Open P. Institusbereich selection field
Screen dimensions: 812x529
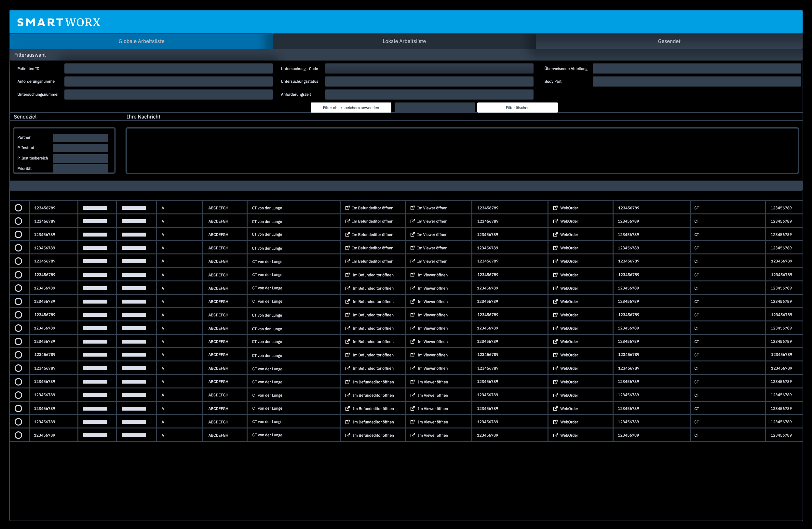81,158
